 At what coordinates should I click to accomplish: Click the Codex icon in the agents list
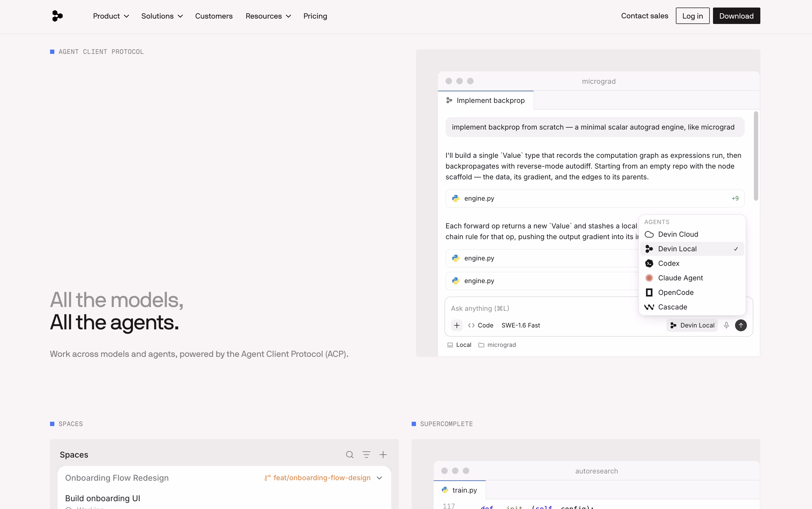pyautogui.click(x=649, y=263)
